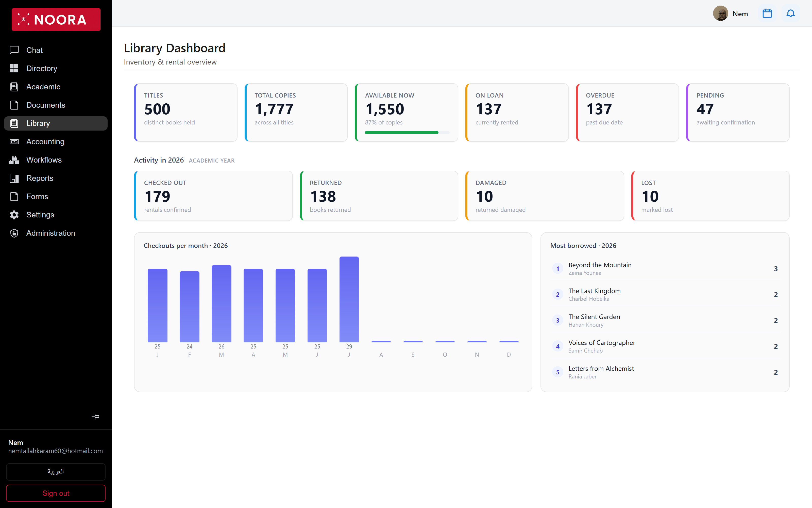
Task: Click the sidebar email nemtallahkaram60@hotmail.com
Action: click(x=55, y=451)
